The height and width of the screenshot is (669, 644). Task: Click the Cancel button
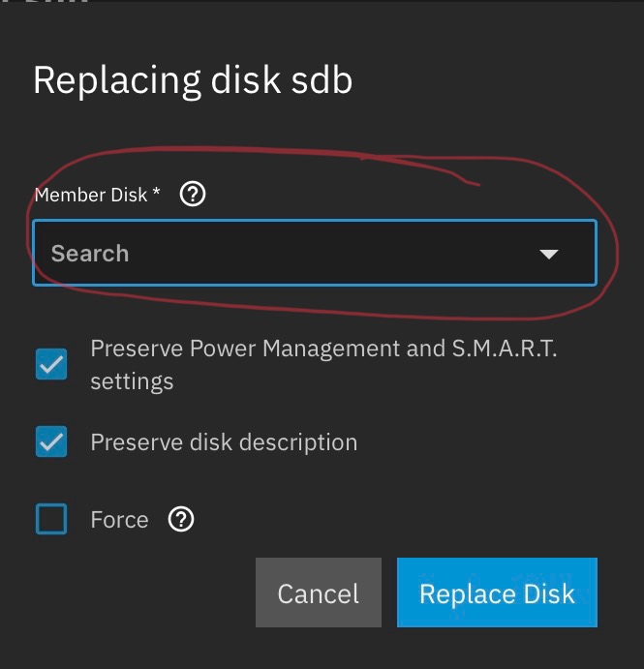coord(318,593)
